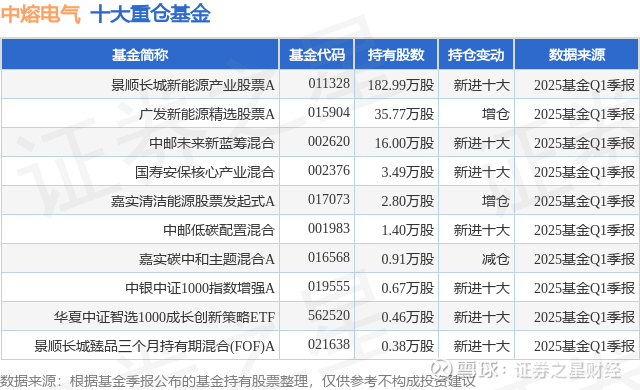Click the 减仓 cell for 嘉实碳中和主题混合A
Image resolution: width=640 pixels, height=390 pixels.
[495, 259]
